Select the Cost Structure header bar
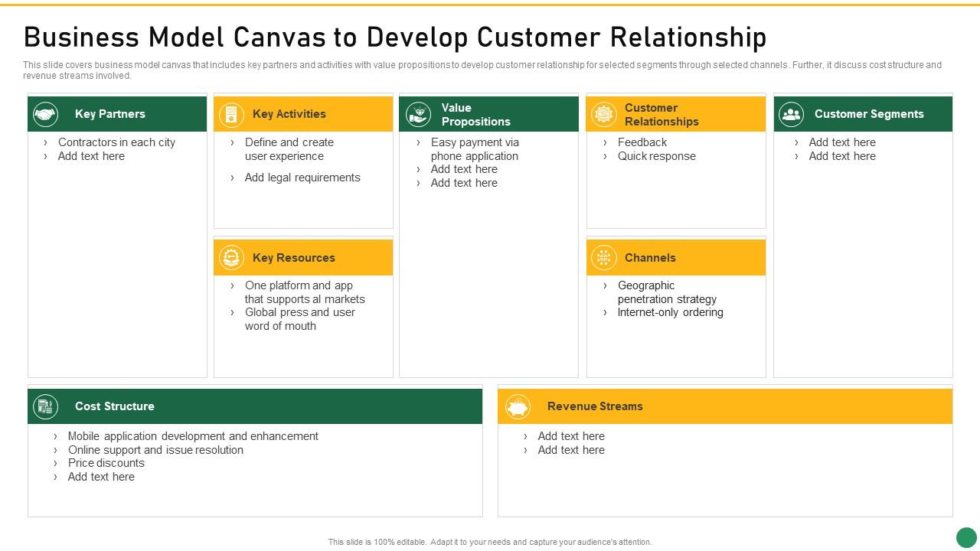The width and height of the screenshot is (980, 551). 256,406
